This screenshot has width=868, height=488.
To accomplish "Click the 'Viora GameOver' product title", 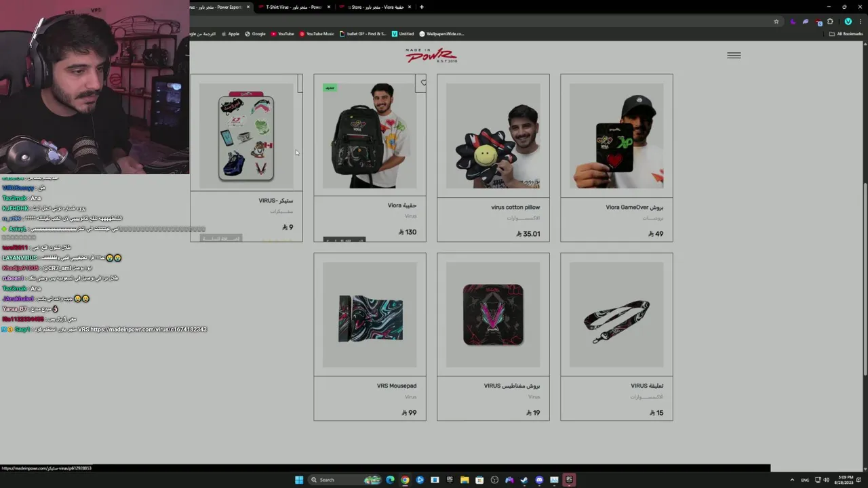I will tap(635, 207).
